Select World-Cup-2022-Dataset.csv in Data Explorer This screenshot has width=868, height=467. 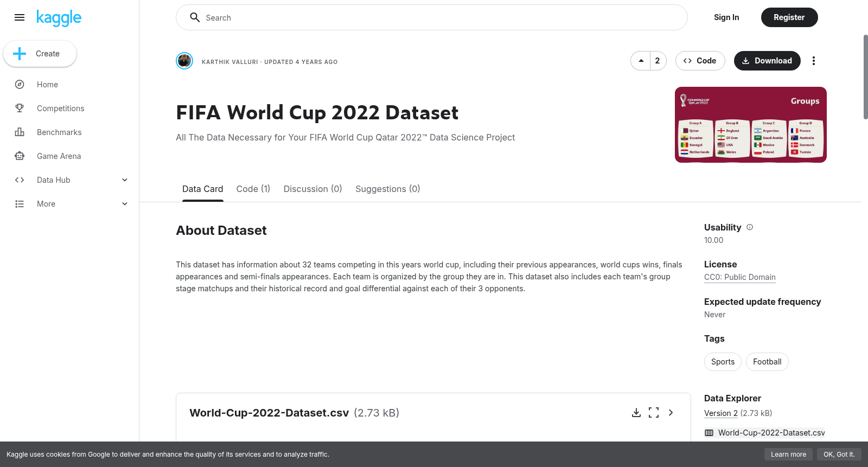pos(765,433)
